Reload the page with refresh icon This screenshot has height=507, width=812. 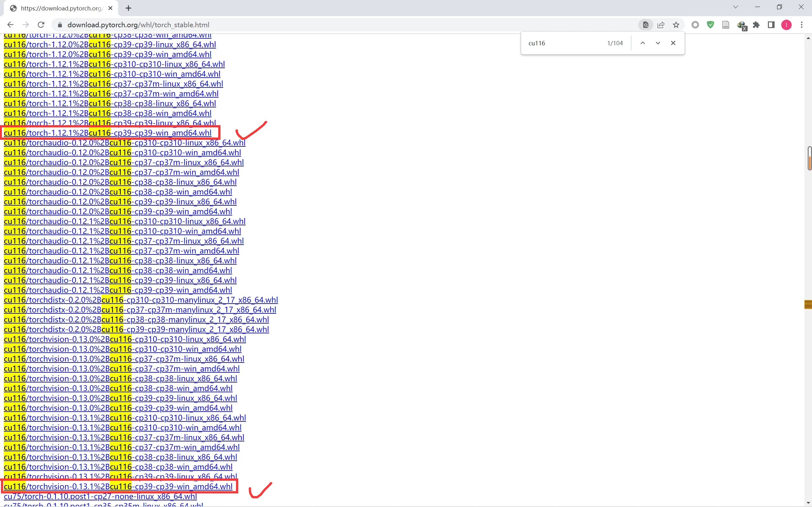(x=41, y=25)
